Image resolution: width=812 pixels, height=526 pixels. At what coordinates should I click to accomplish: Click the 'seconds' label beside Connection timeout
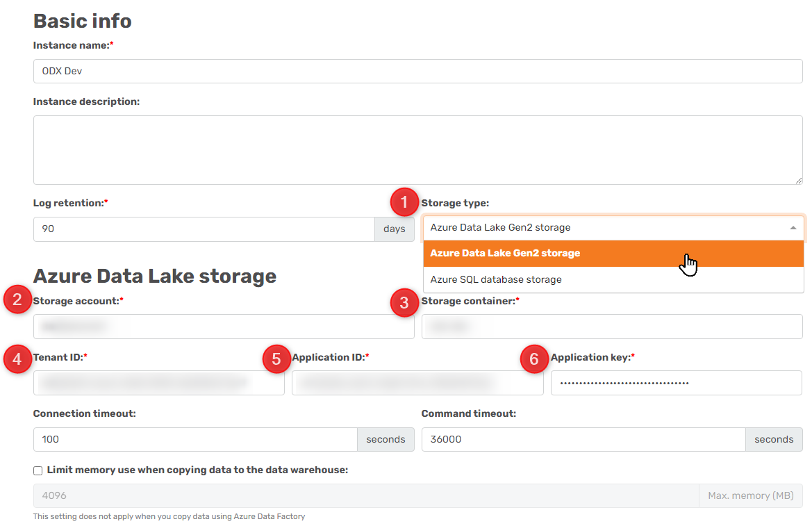386,439
